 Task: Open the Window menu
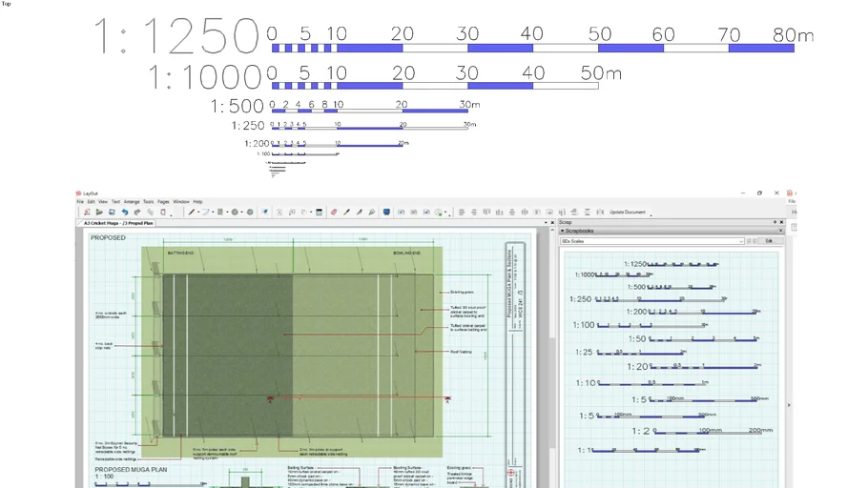coord(180,202)
